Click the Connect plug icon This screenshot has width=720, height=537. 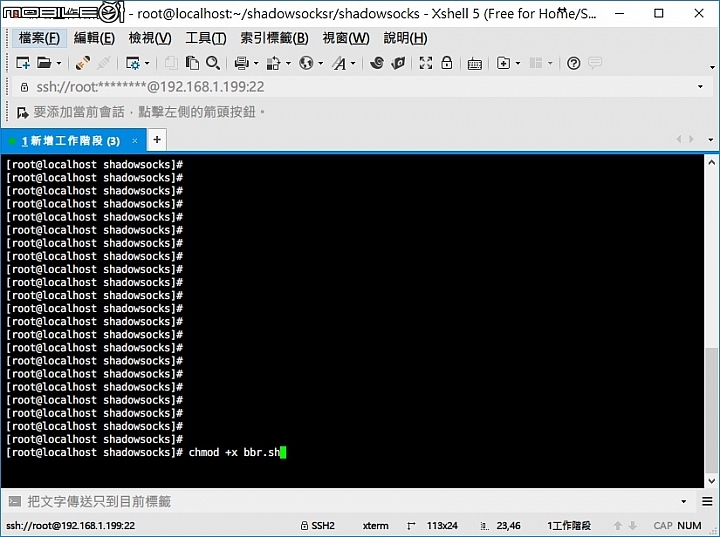pos(83,63)
